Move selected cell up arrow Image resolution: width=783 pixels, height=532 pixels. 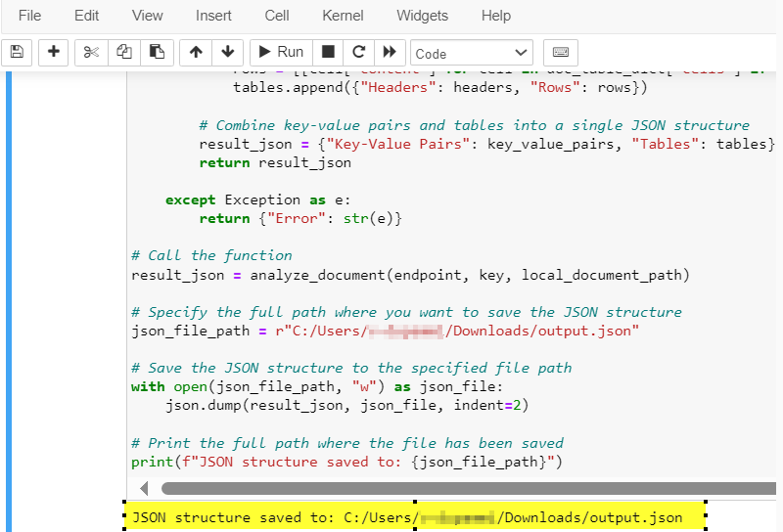tap(196, 53)
